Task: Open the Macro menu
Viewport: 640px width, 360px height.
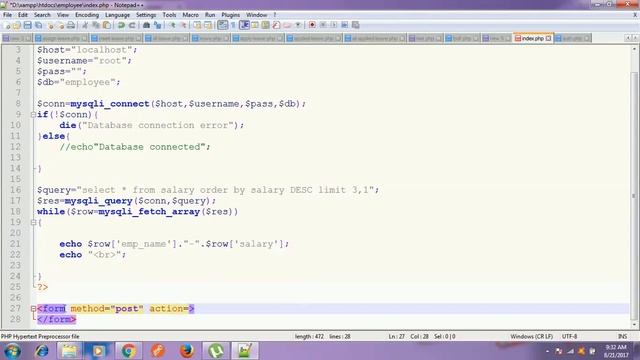Action: click(x=190, y=15)
